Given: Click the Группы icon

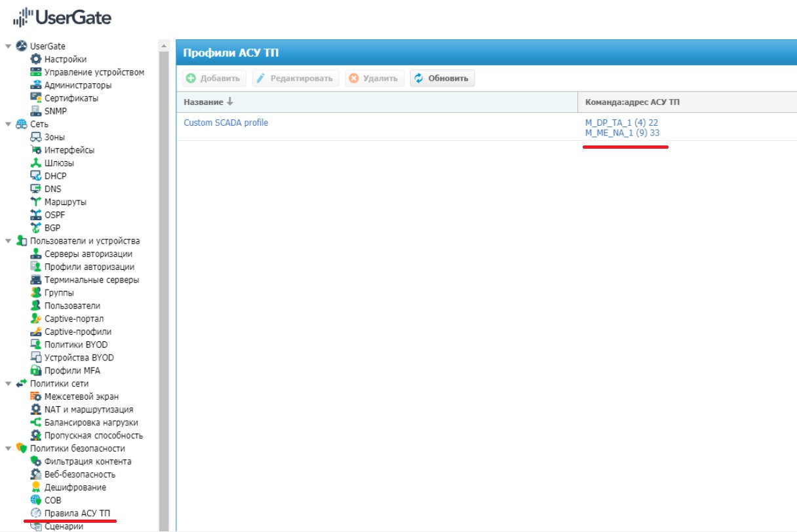Looking at the screenshot, I should pos(36,293).
